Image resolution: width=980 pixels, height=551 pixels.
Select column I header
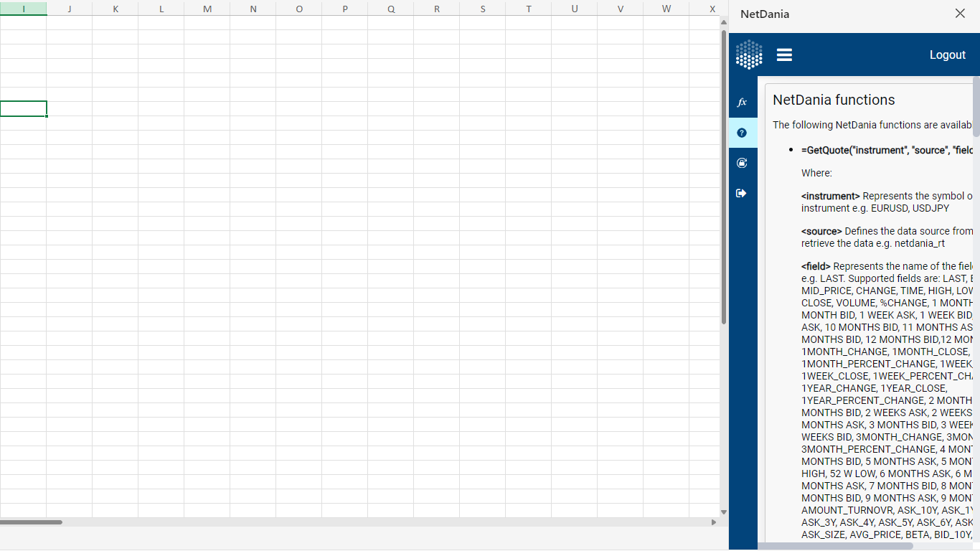coord(24,9)
